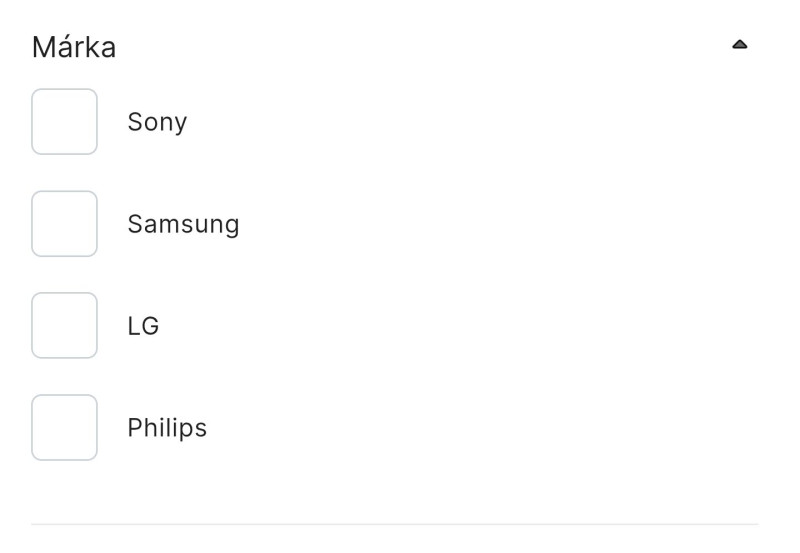
Task: Tick the Samsung checkbox
Action: (64, 224)
